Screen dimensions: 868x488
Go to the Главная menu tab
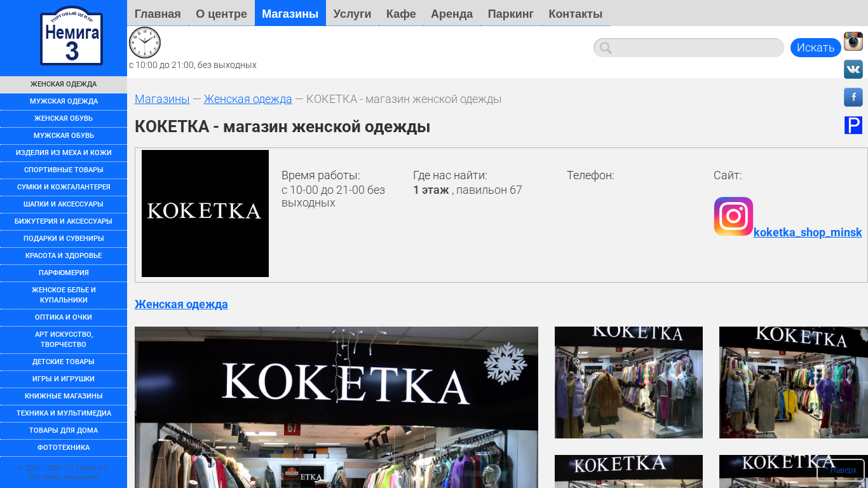pos(158,13)
